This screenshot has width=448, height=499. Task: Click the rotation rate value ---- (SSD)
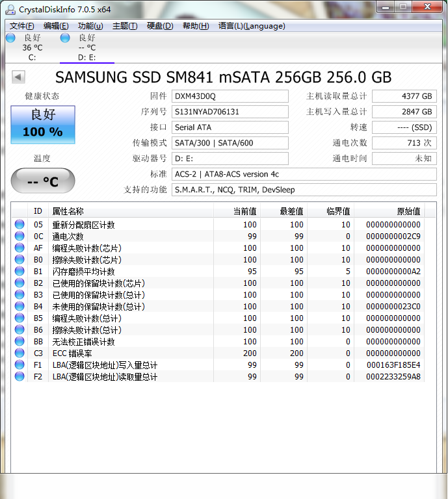(x=404, y=127)
